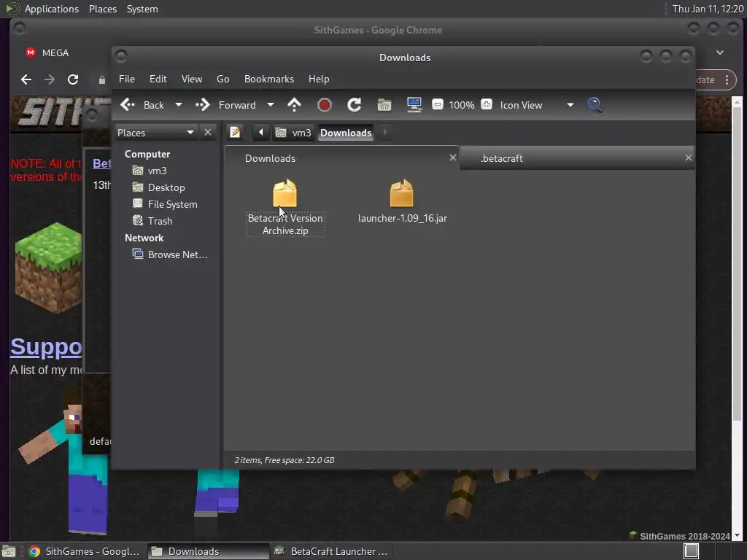Open the Edit menu
The height and width of the screenshot is (560, 747).
(158, 79)
